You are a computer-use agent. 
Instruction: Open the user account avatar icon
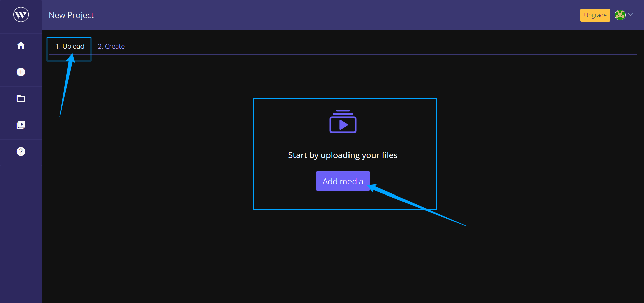[621, 15]
